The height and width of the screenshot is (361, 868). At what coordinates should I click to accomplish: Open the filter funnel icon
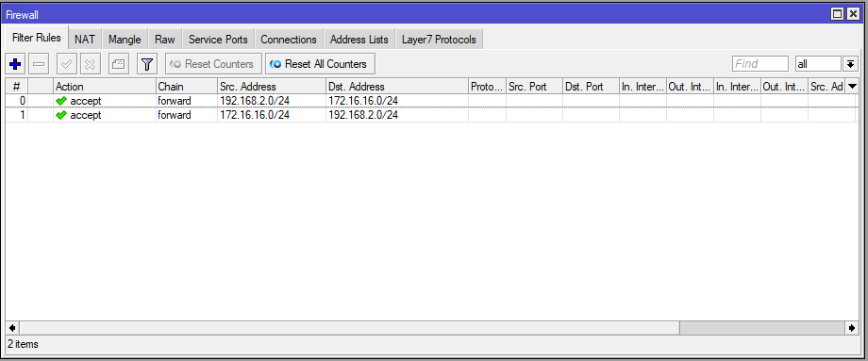click(x=146, y=64)
